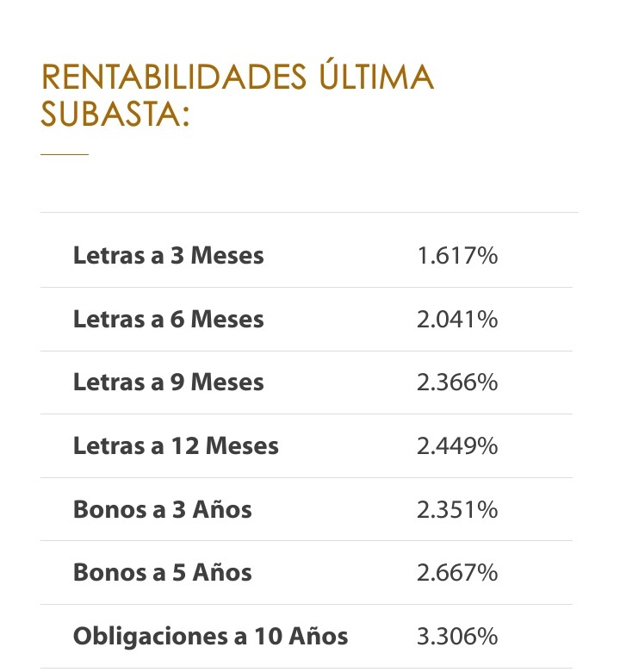The image size is (620, 672).
Task: Click the 2.041% rate
Action: pos(457,320)
